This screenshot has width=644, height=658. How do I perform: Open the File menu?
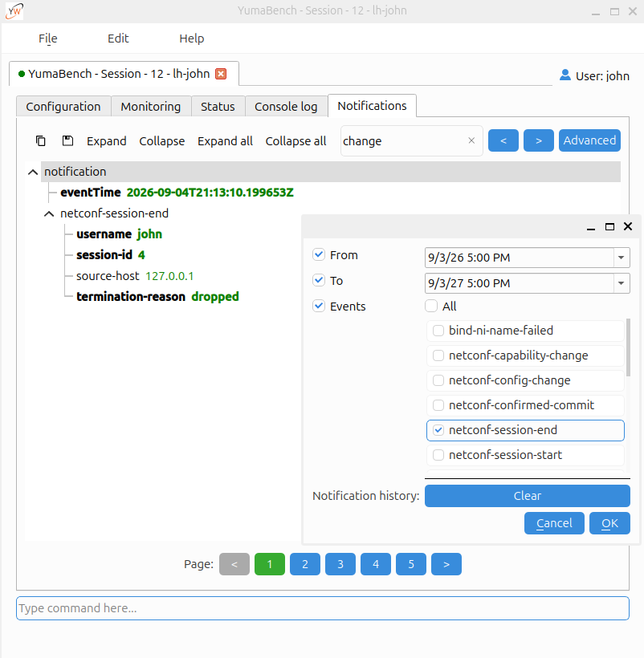click(x=48, y=39)
